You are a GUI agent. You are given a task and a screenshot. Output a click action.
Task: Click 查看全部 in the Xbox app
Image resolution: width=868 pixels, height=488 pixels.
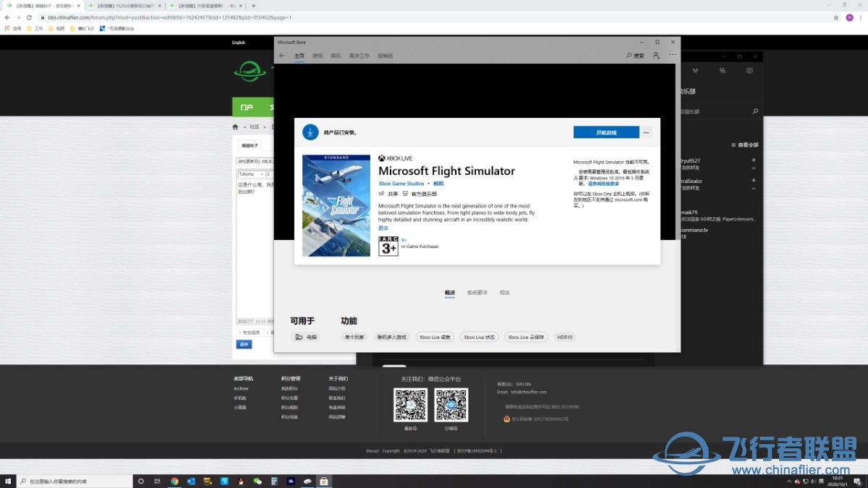[744, 145]
